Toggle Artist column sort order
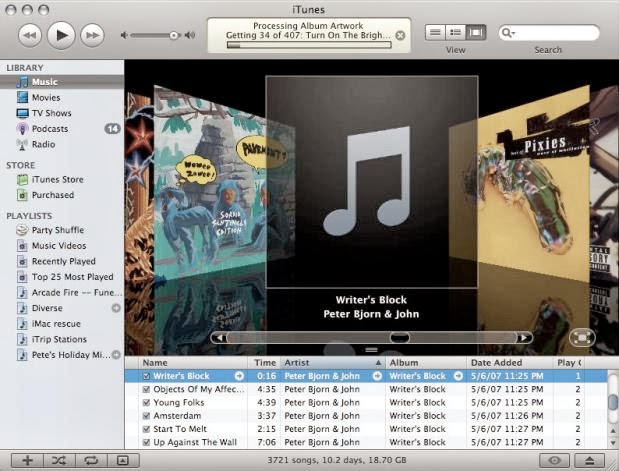This screenshot has width=619, height=471. [332, 363]
